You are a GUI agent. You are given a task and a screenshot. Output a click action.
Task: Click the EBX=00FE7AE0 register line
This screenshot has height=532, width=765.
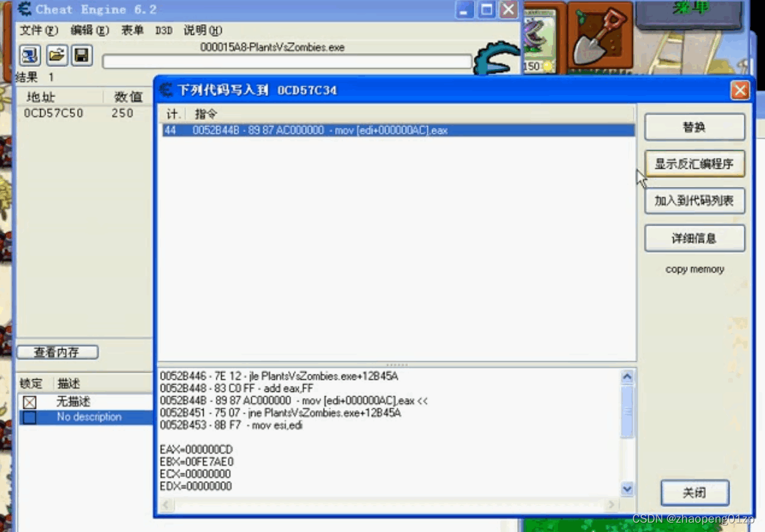click(197, 462)
